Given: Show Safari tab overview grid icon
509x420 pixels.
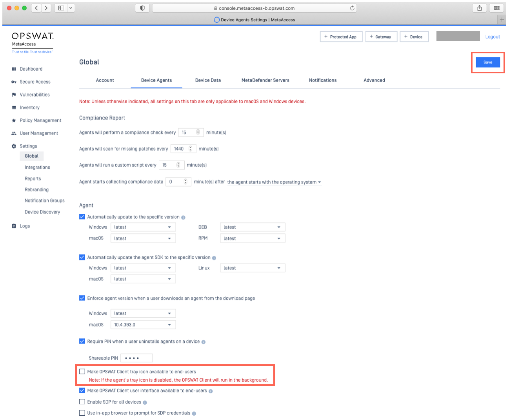Looking at the screenshot, I should coord(496,8).
